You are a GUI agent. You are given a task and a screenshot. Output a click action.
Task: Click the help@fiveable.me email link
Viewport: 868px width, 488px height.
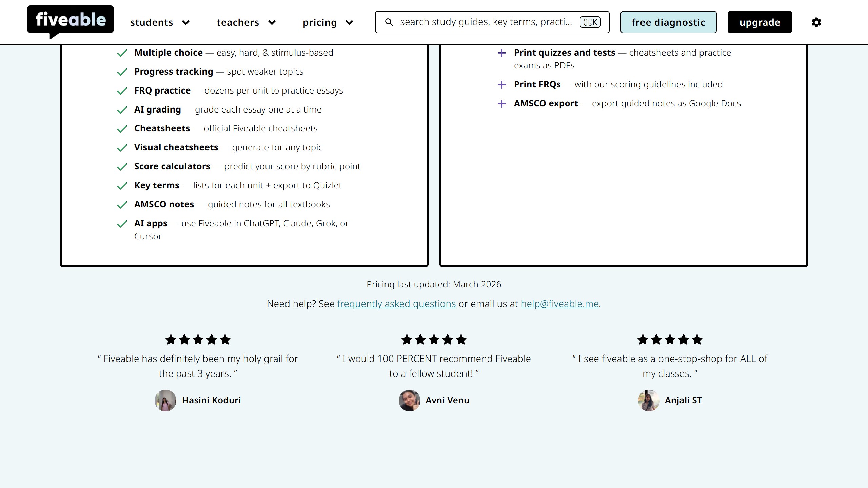coord(560,304)
